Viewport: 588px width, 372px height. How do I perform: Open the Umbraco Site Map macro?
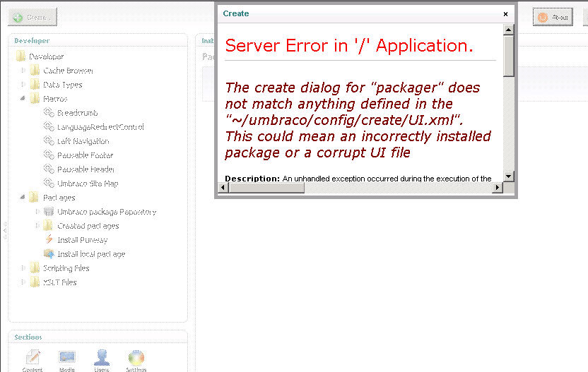click(x=88, y=184)
